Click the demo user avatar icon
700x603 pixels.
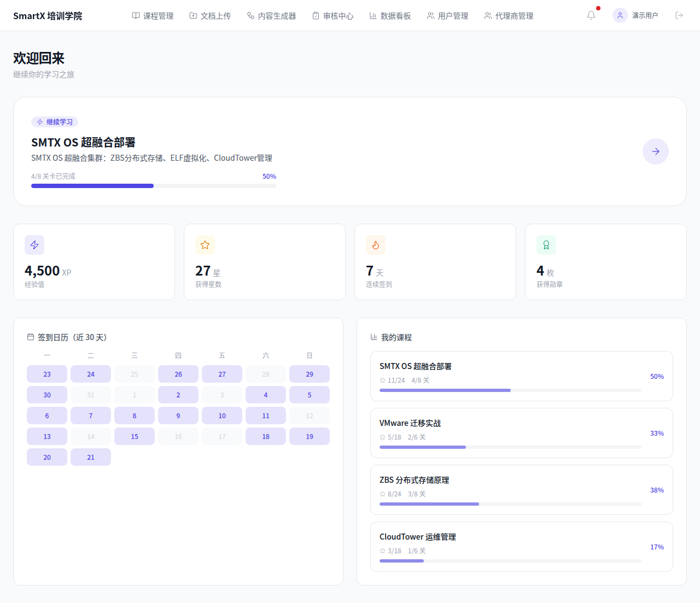tap(620, 15)
